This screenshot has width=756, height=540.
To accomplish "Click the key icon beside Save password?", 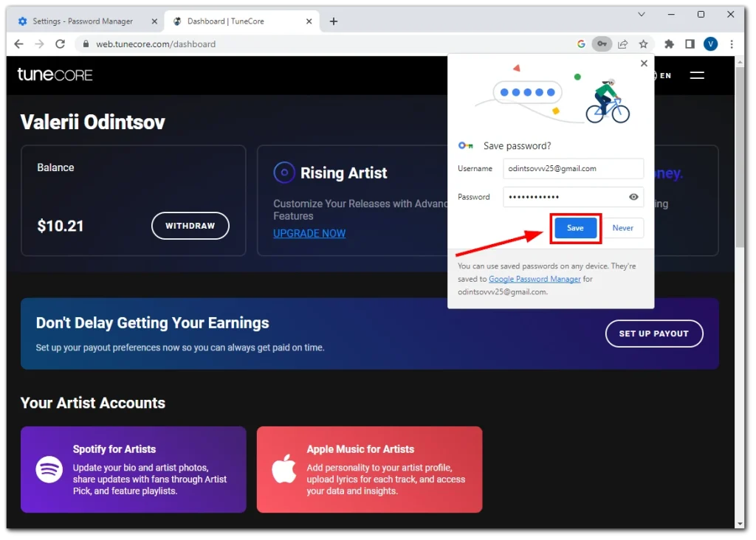I will 465,145.
